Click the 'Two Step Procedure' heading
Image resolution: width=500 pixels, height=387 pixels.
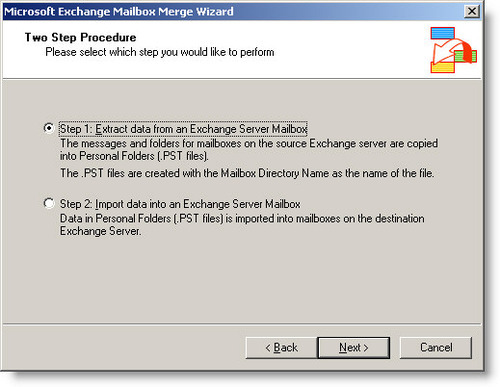pos(80,37)
